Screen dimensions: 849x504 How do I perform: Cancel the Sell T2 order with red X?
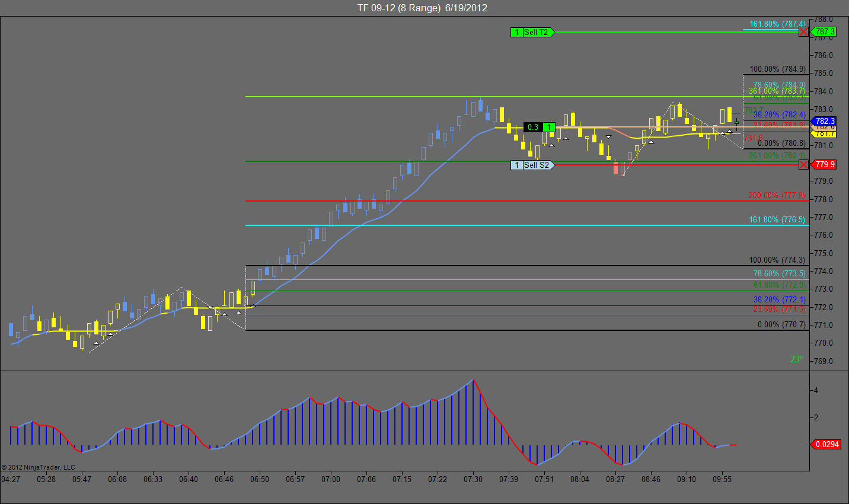click(x=803, y=32)
